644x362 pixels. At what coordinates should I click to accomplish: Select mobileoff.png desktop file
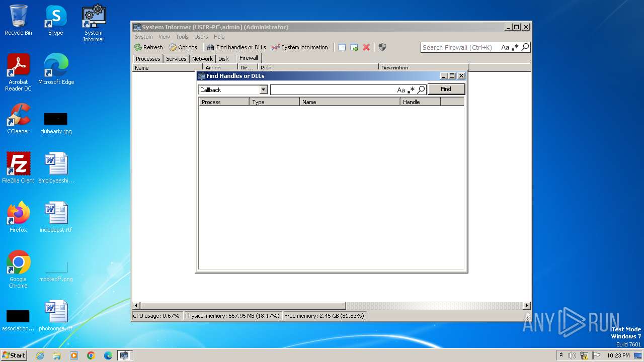click(56, 270)
